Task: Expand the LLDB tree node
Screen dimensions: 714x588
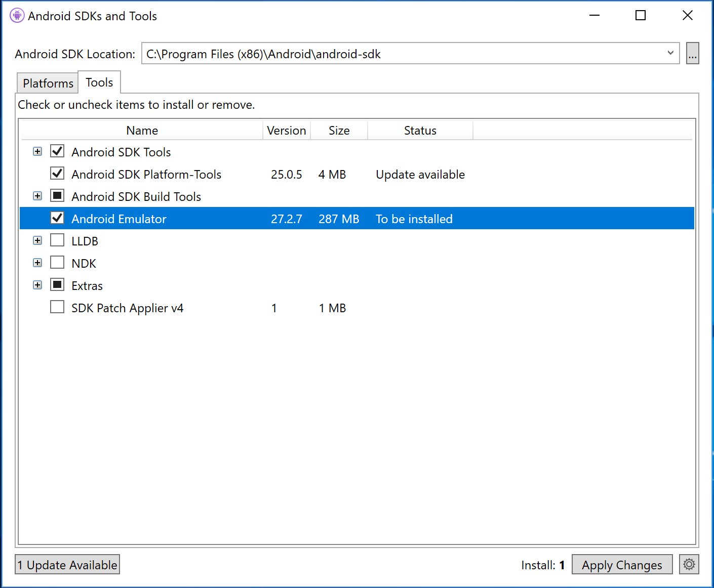Action: coord(37,240)
